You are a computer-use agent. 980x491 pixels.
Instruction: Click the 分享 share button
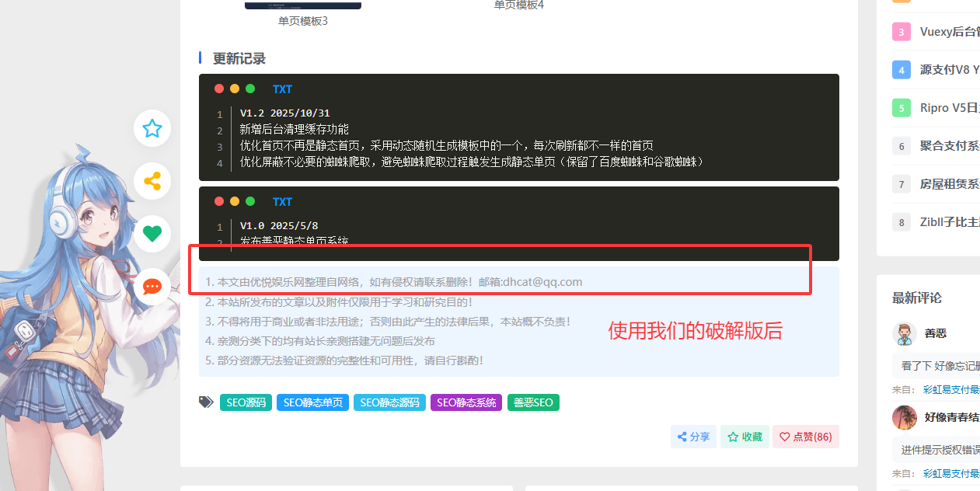click(693, 437)
